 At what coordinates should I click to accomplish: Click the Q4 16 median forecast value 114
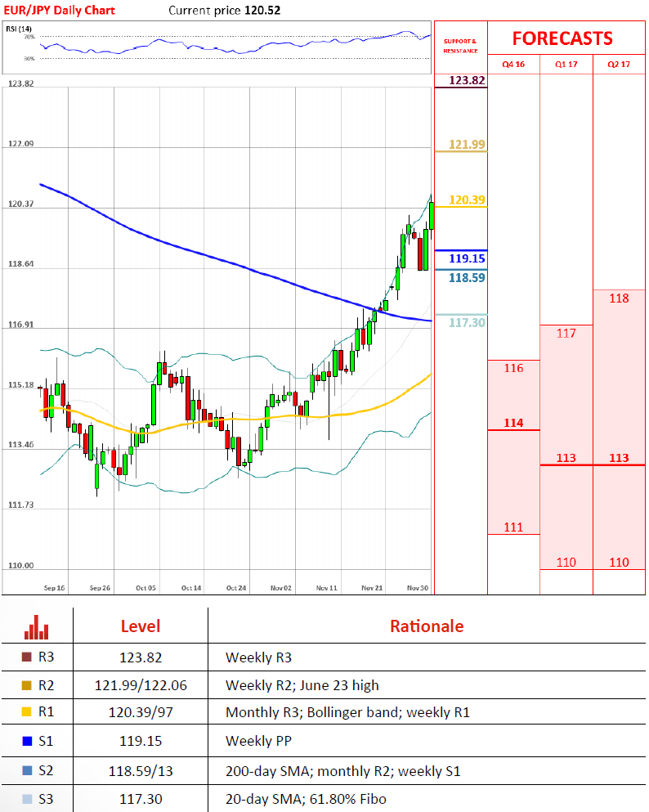pos(513,423)
